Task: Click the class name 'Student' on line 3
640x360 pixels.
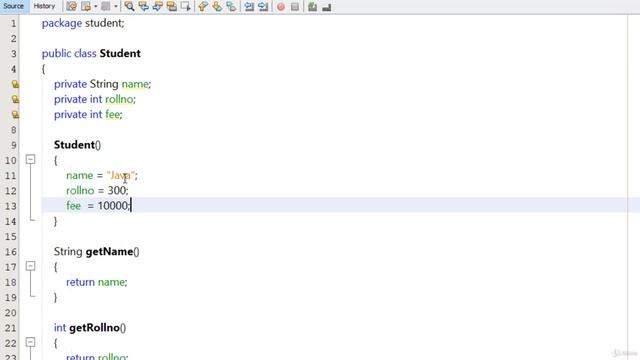Action: click(120, 53)
